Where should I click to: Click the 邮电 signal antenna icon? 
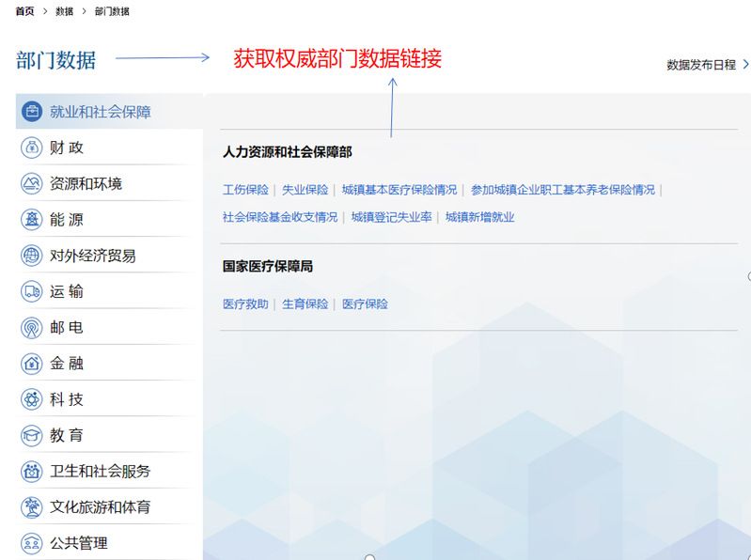(32, 328)
